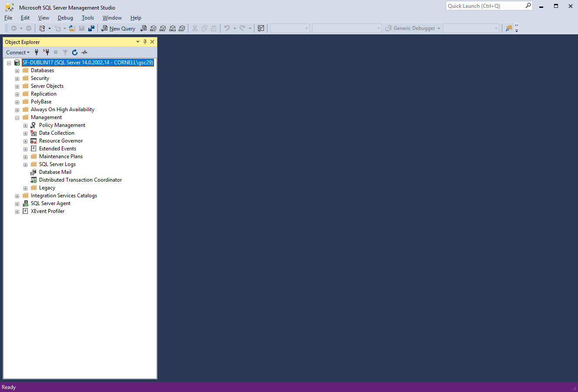
Task: Expand the Integration Services Catalogs node
Action: pyautogui.click(x=17, y=196)
